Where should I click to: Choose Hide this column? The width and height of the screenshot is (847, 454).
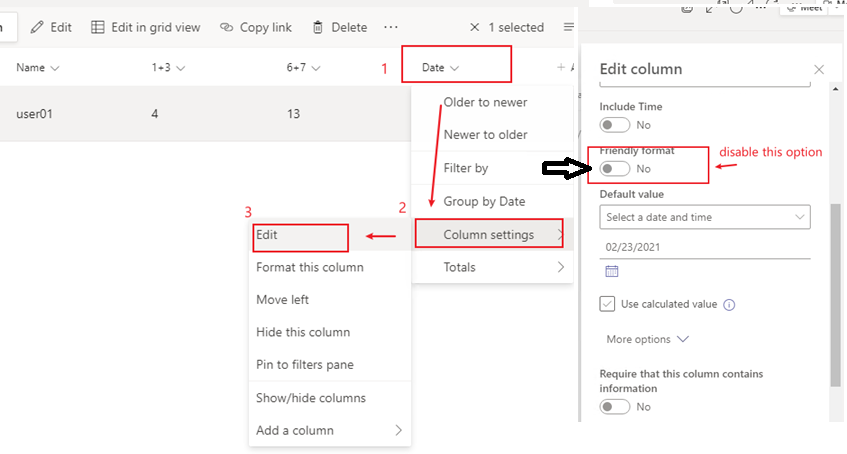(303, 332)
